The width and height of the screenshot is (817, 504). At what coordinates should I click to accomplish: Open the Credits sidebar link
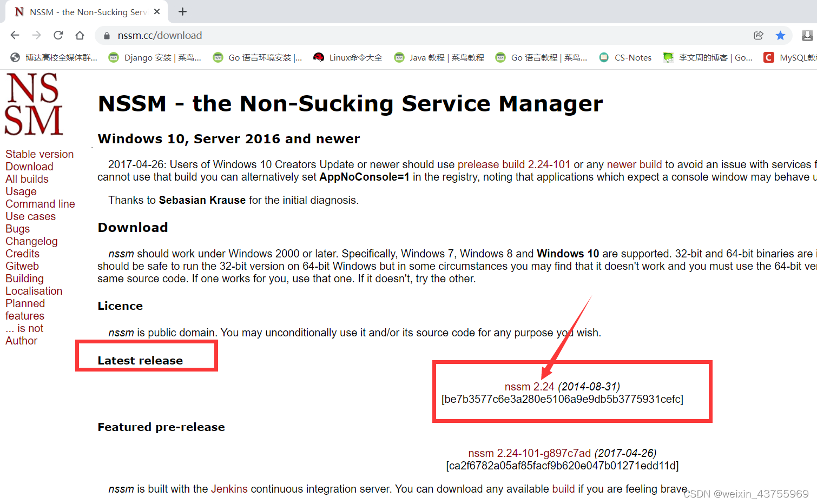pos(22,254)
